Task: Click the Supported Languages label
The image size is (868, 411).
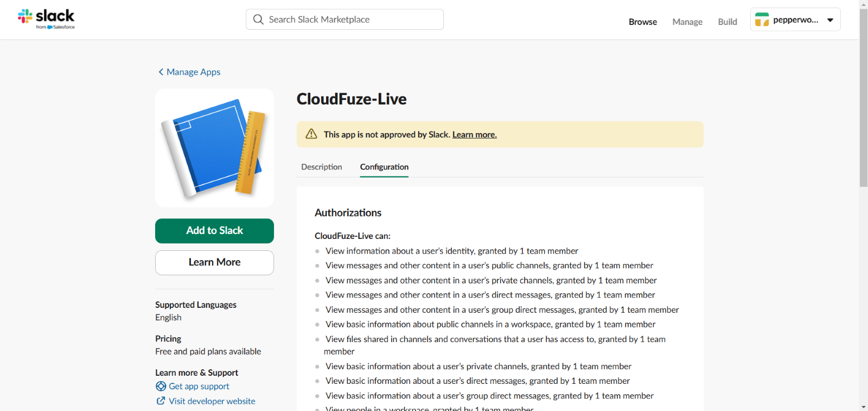Action: coord(196,305)
